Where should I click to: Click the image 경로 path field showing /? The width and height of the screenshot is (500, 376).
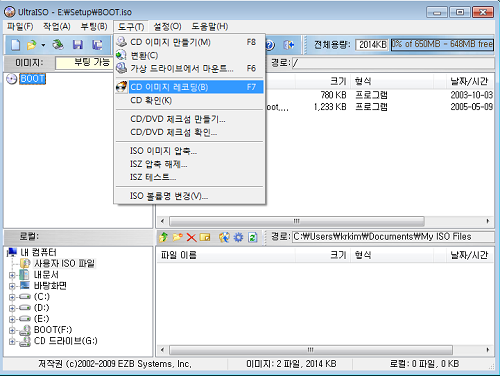(393, 63)
